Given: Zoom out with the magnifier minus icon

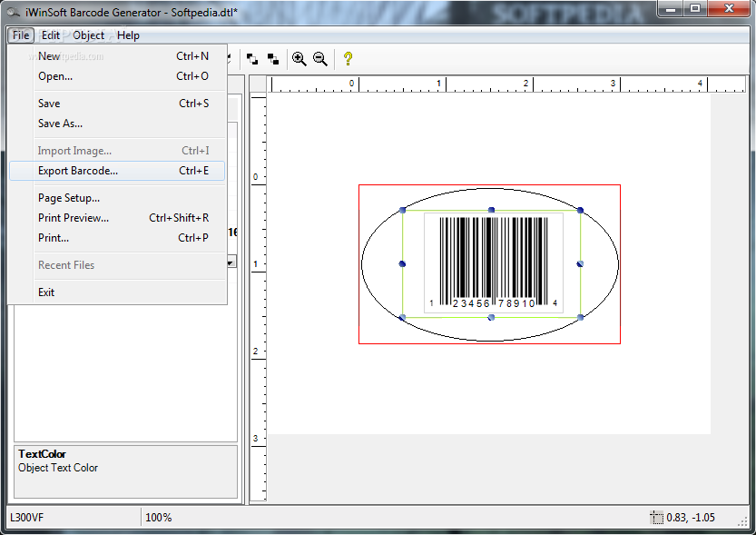Looking at the screenshot, I should click(x=320, y=59).
